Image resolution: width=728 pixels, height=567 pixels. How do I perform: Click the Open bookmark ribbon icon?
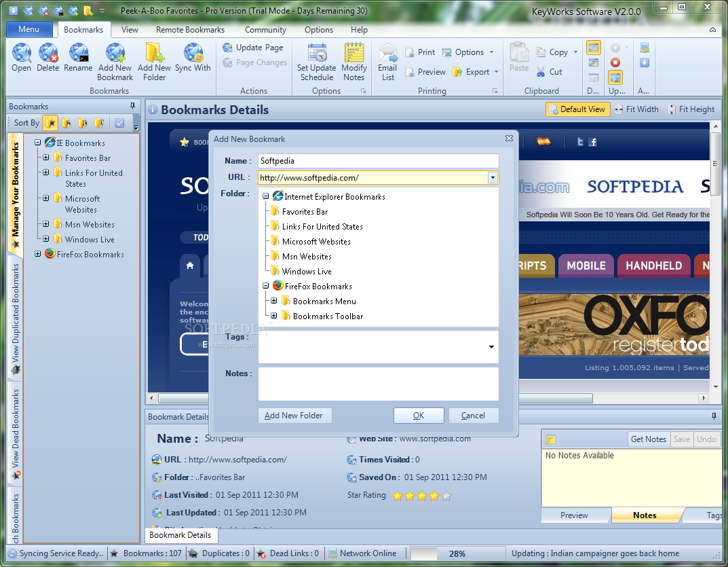click(21, 58)
